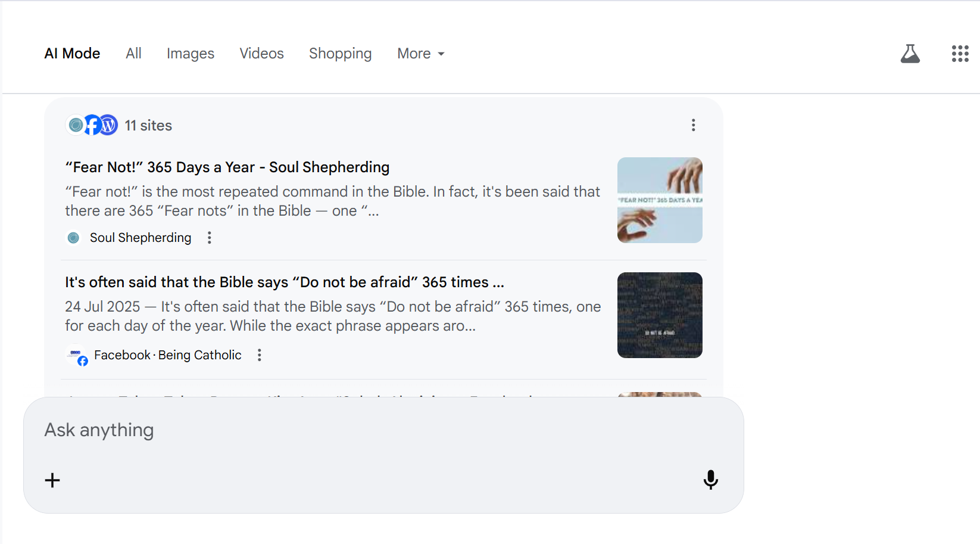Switch to the All tab
980x544 pixels.
[x=133, y=54]
